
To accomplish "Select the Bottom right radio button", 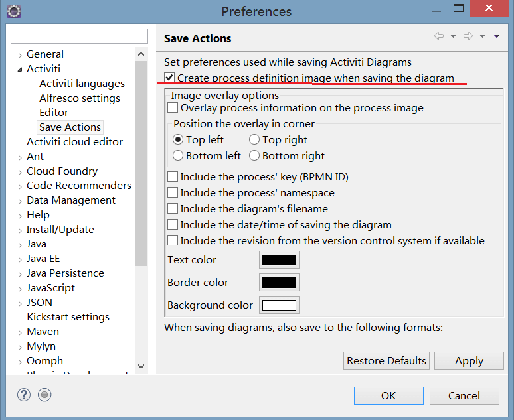I will 254,156.
